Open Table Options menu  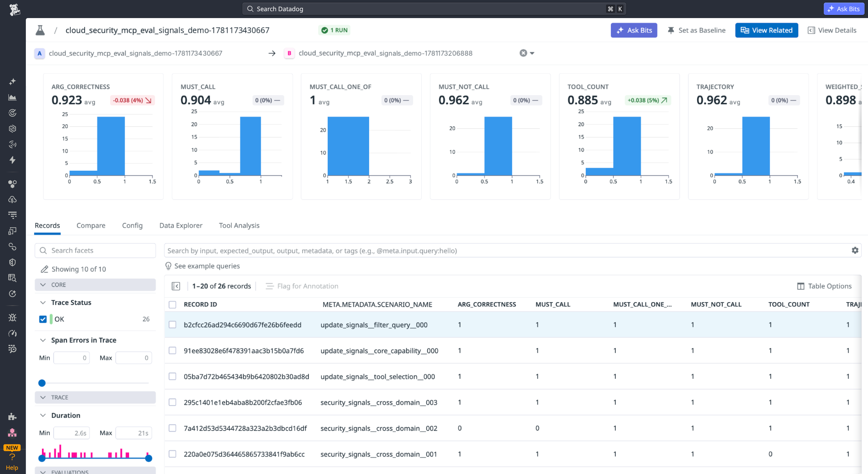pos(824,286)
